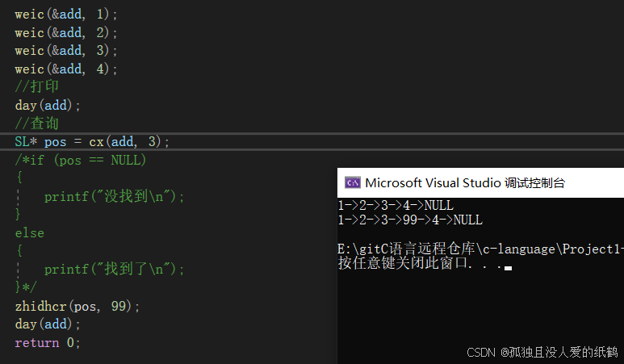
Task: Select the first day(add) call
Action: (x=48, y=105)
